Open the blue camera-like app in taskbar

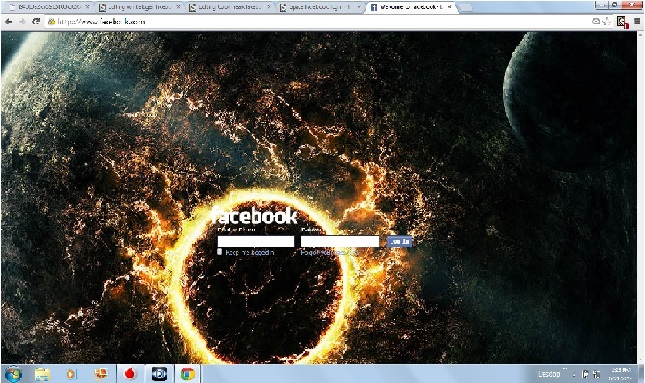[x=159, y=374]
